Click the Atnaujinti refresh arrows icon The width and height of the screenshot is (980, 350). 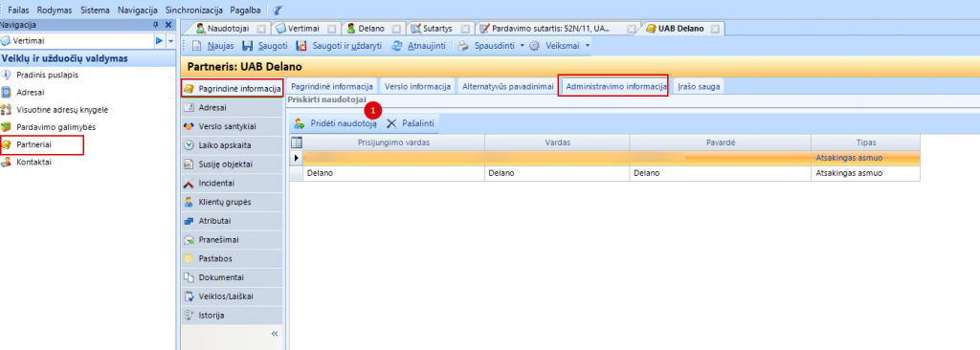point(396,46)
